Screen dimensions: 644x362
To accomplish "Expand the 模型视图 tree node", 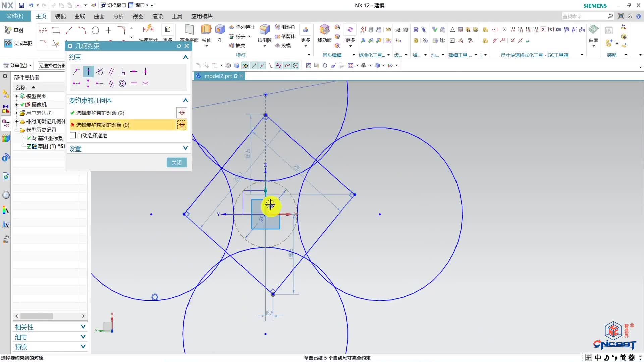I will click(x=16, y=96).
